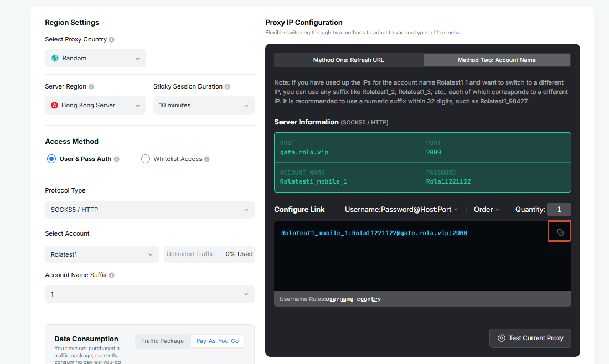Open the SOCKS5 / HTTP protocol dropdown
609x364 pixels.
(x=149, y=210)
